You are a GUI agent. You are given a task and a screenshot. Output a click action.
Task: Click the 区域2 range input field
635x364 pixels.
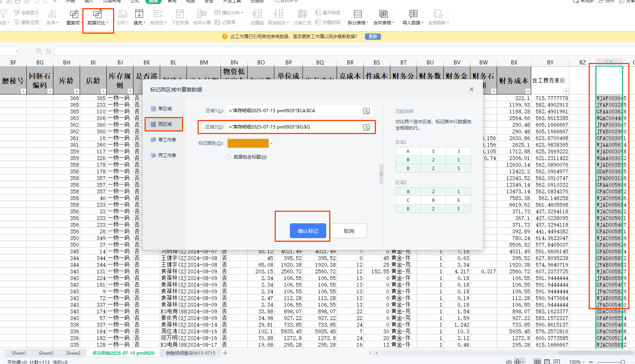pyautogui.click(x=293, y=127)
